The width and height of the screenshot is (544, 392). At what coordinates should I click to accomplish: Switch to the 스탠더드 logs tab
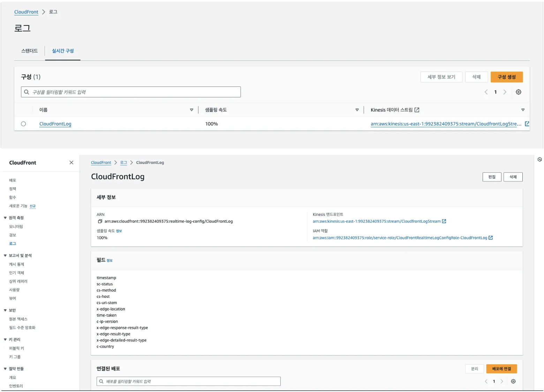click(29, 51)
